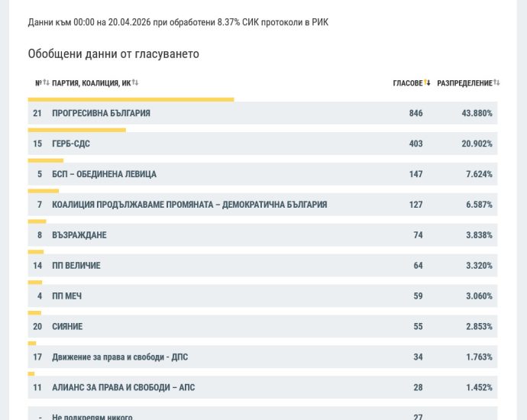Click the 55 votes value

(x=418, y=327)
